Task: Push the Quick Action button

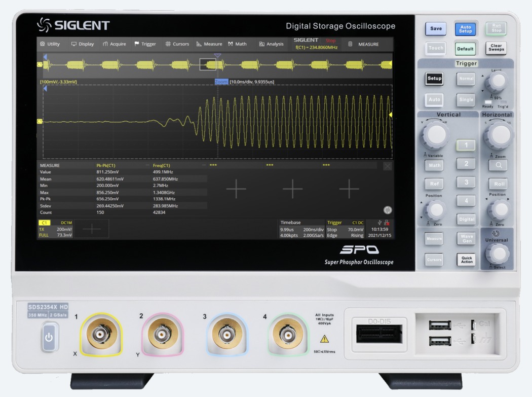Action: pos(467,260)
